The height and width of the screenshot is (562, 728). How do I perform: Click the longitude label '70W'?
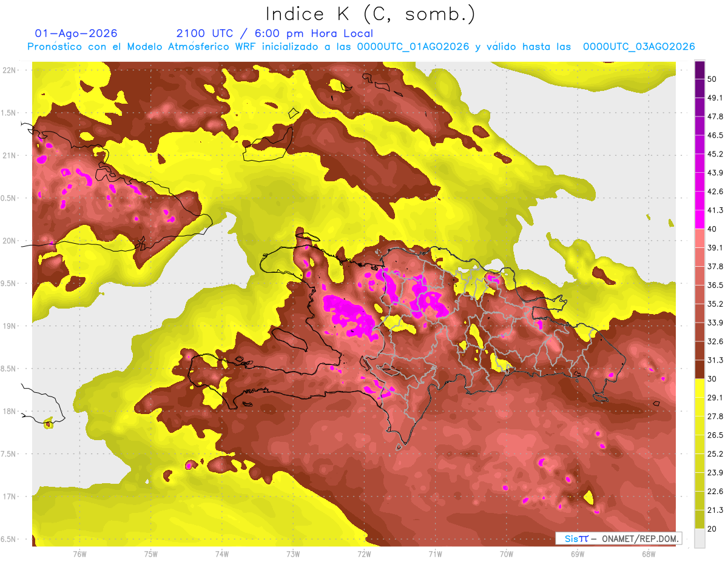[507, 554]
